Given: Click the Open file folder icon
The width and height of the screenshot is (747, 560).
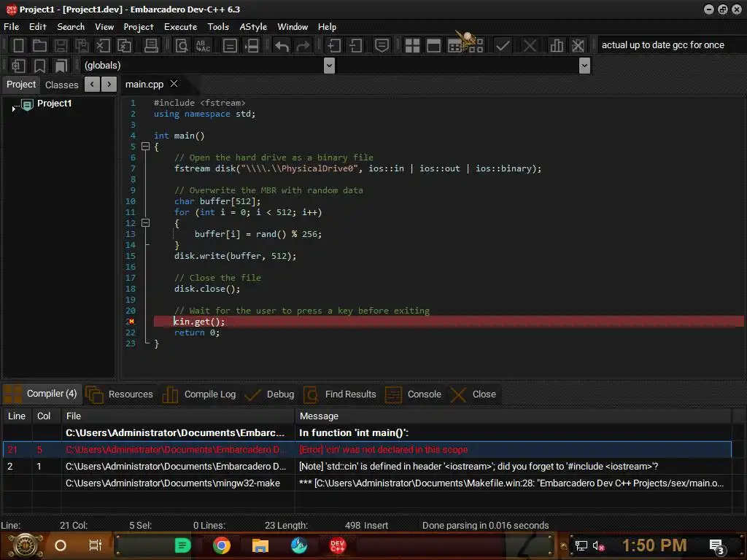Looking at the screenshot, I should (39, 46).
